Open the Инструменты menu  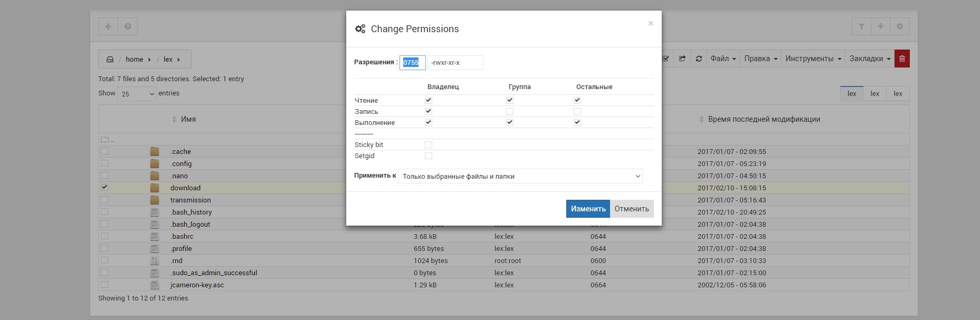point(813,59)
